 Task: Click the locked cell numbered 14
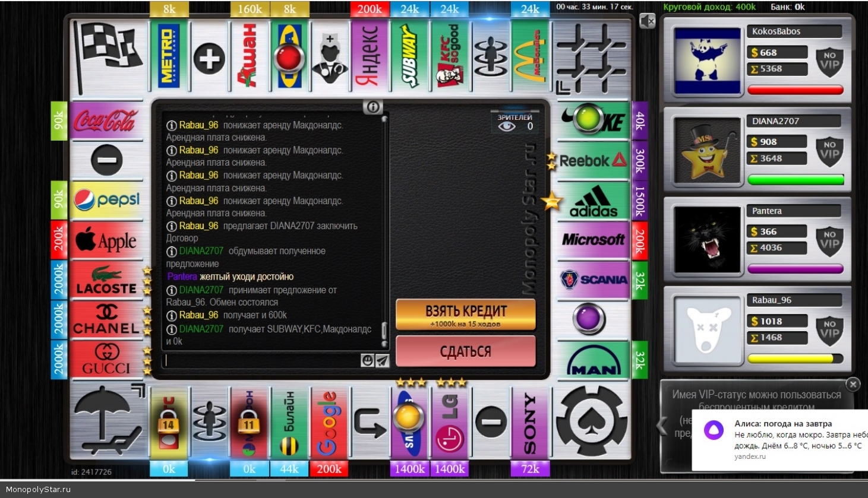[x=169, y=423]
